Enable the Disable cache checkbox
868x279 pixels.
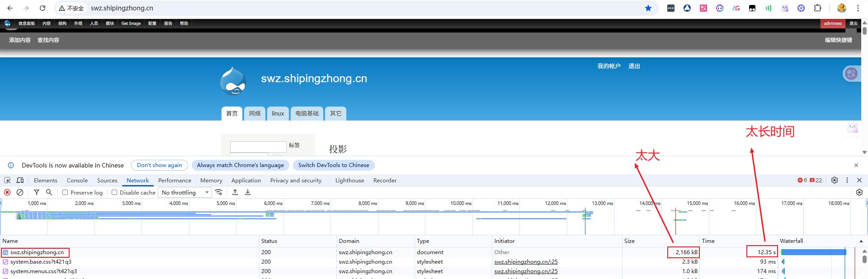(x=114, y=192)
